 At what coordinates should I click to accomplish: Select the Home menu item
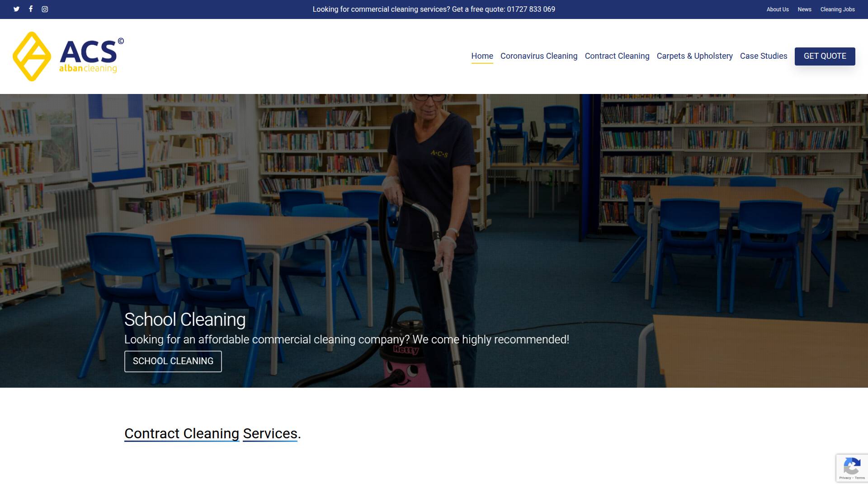coord(482,56)
